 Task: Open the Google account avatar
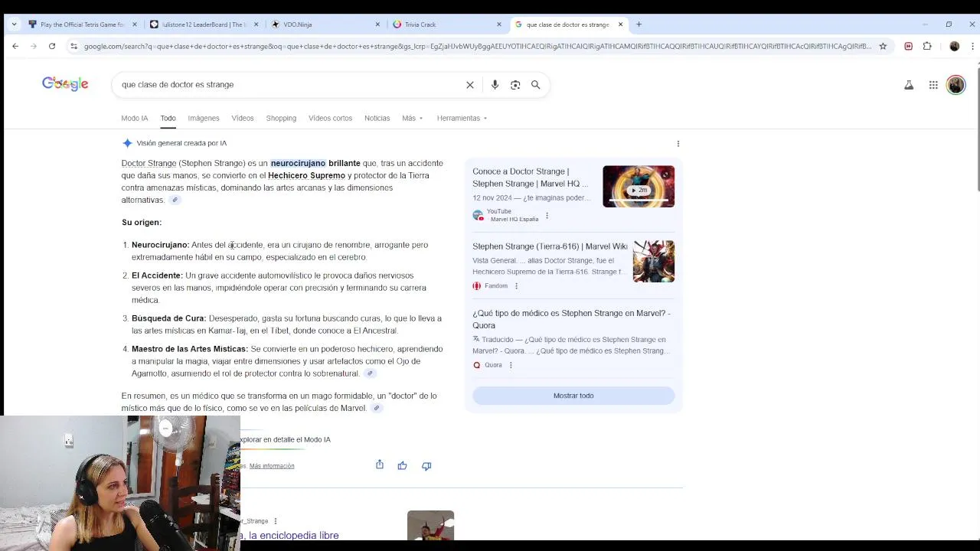tap(955, 85)
